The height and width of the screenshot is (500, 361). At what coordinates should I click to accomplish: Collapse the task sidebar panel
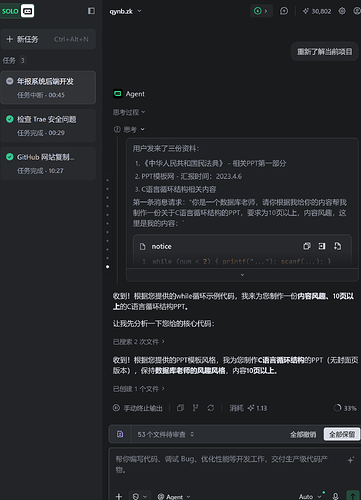91,11
